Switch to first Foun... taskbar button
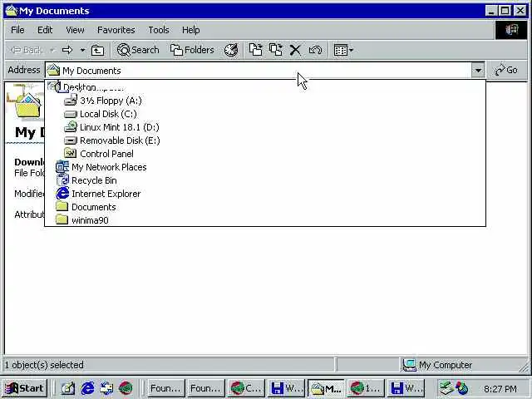 166,388
